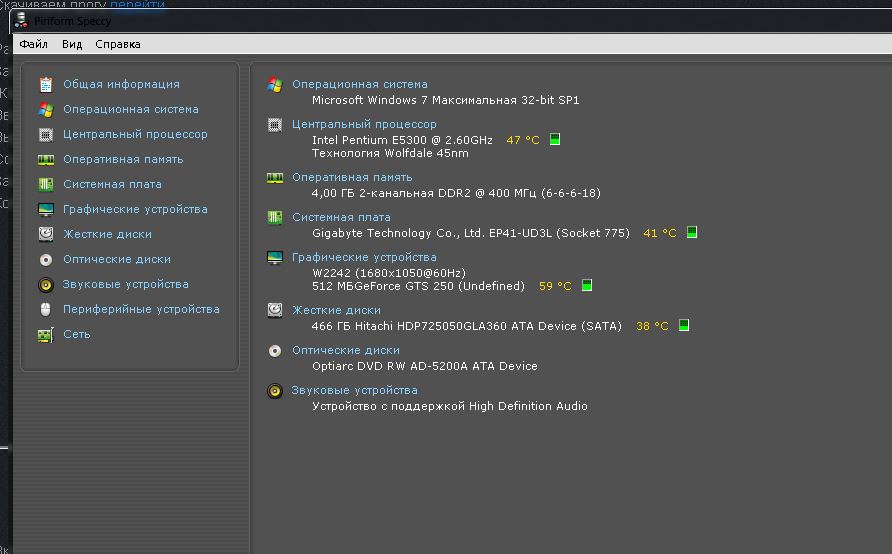Open the Файл menu
The height and width of the screenshot is (554, 892).
[x=33, y=44]
